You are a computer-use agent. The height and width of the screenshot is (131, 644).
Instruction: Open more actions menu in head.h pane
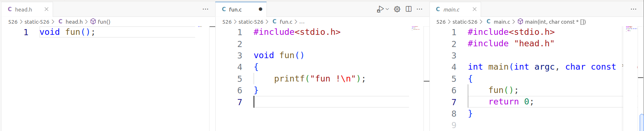click(x=205, y=9)
